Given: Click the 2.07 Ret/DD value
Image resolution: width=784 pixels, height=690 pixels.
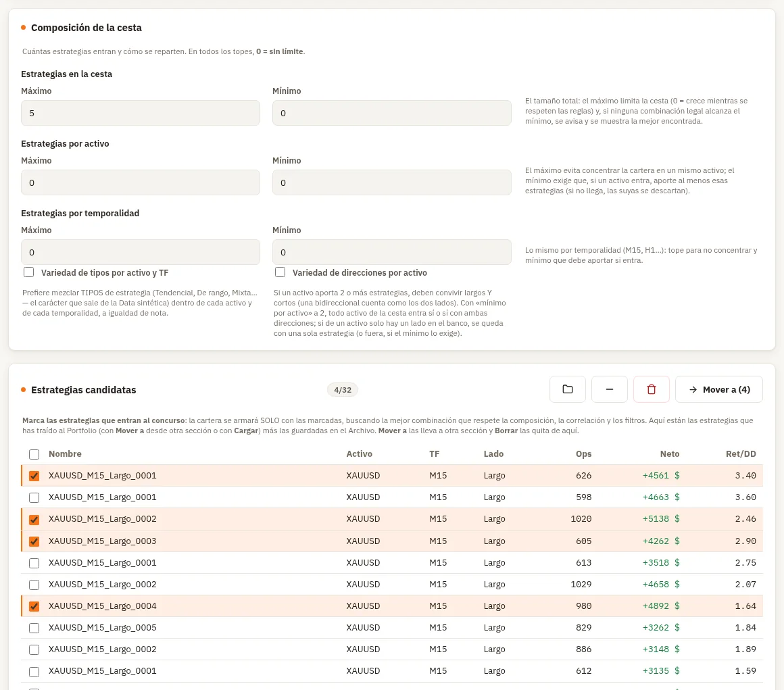Looking at the screenshot, I should [x=745, y=584].
